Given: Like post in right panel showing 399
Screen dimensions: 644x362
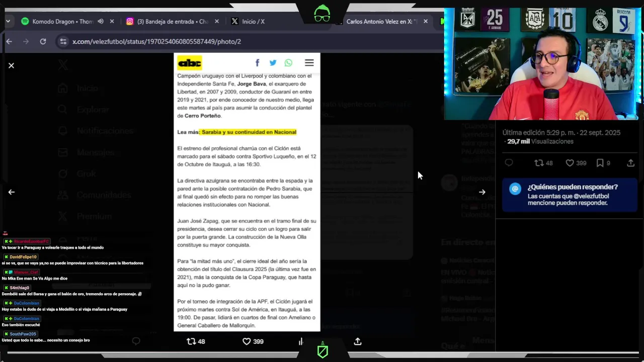Looking at the screenshot, I should [576, 163].
